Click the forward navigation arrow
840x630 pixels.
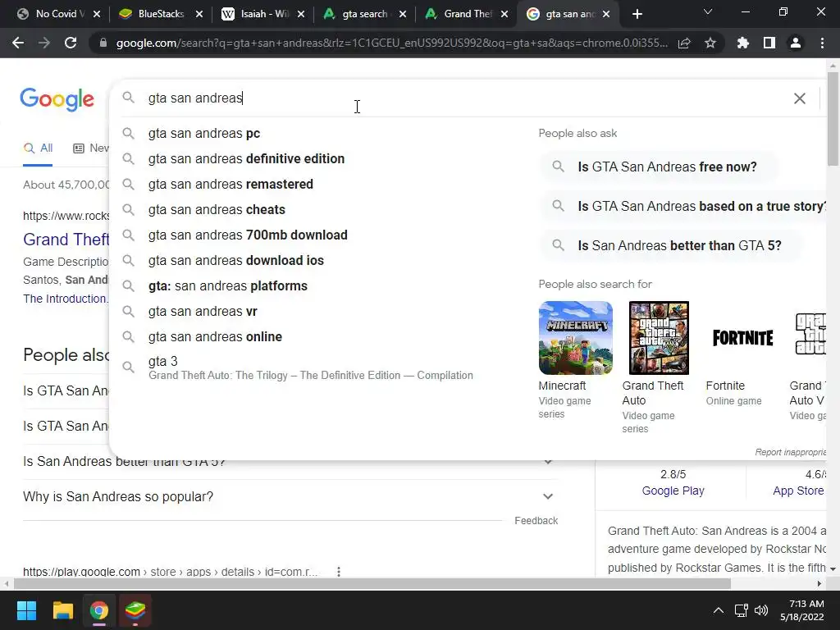44,43
